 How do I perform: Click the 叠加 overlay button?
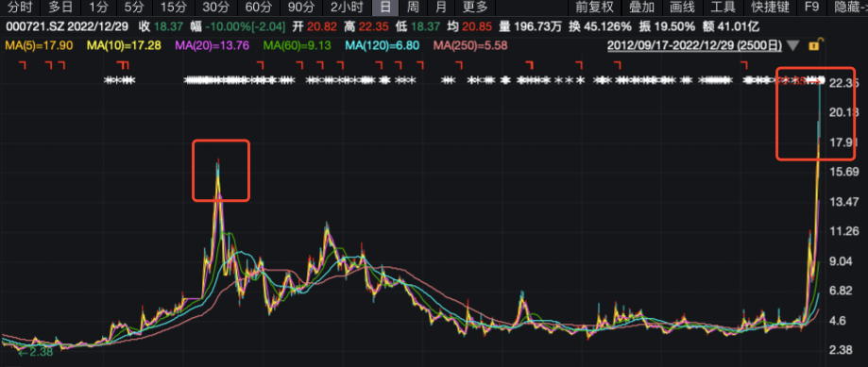pos(641,8)
